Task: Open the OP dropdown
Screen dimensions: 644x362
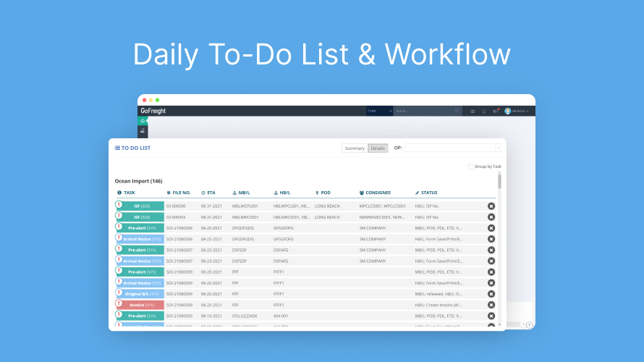Action: click(x=452, y=148)
